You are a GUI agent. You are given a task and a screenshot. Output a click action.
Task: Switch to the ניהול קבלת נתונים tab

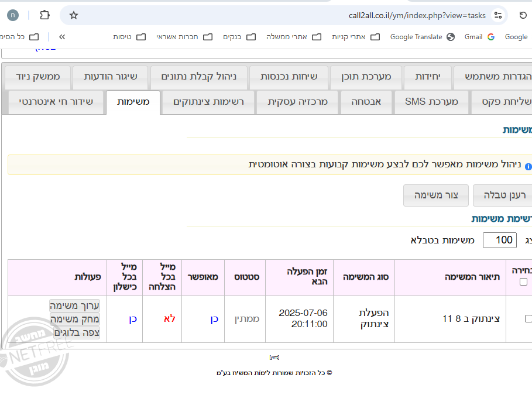click(x=198, y=77)
